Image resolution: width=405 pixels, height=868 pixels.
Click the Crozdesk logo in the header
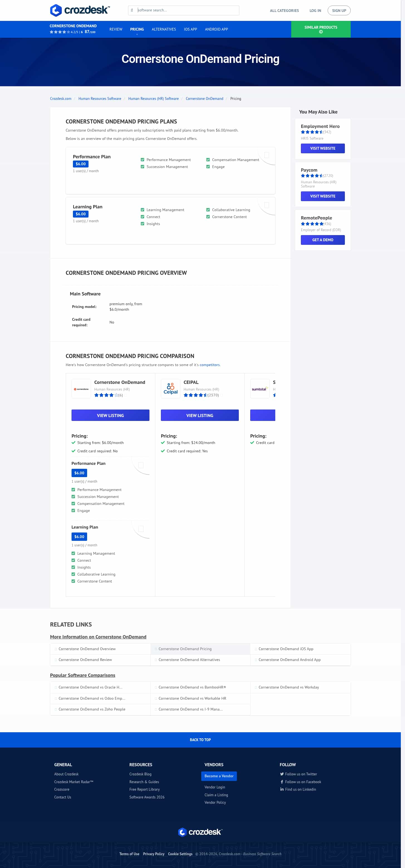(80, 10)
